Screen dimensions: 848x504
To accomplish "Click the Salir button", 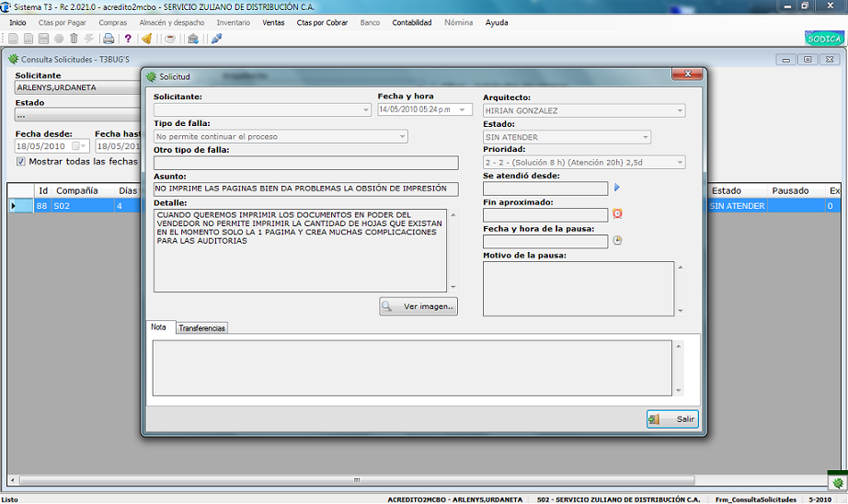I will 672,419.
